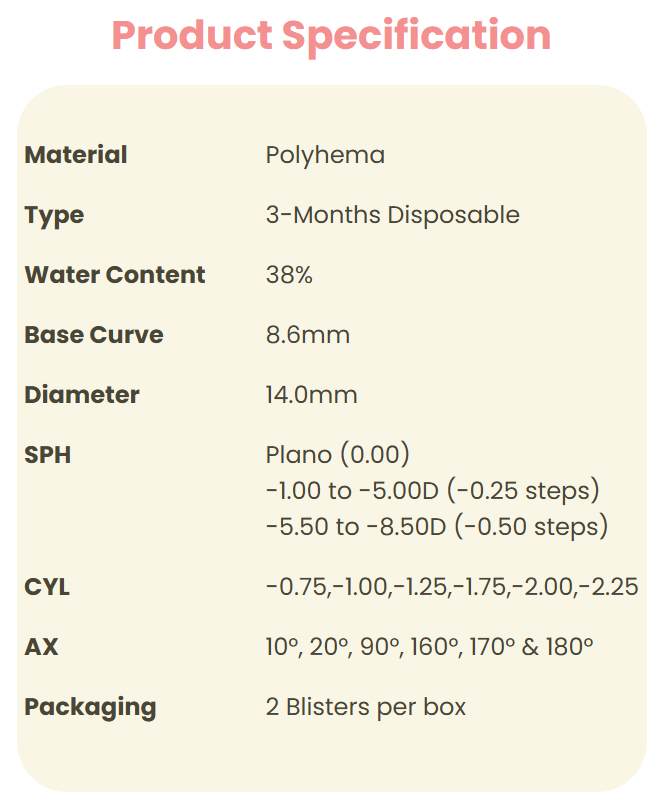
Task: Click the -1.00 to -5.00D range line
Action: (x=432, y=491)
